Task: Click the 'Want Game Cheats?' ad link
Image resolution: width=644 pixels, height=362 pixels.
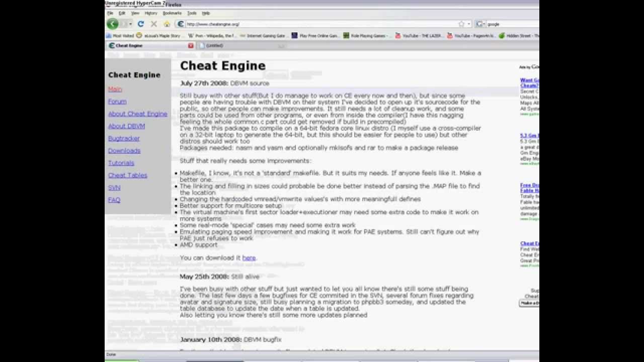Action: point(530,83)
